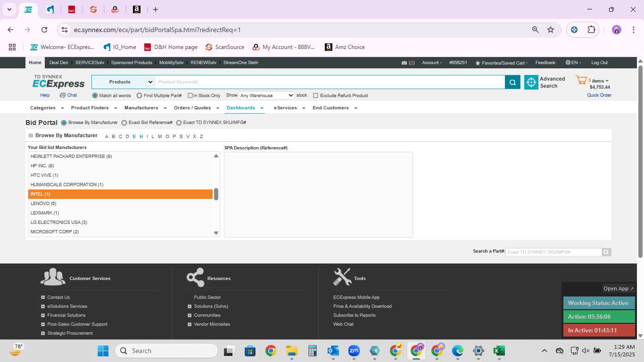Open browser extensions puzzle icon
Viewport: 644px width, 362px height.
coord(591,30)
